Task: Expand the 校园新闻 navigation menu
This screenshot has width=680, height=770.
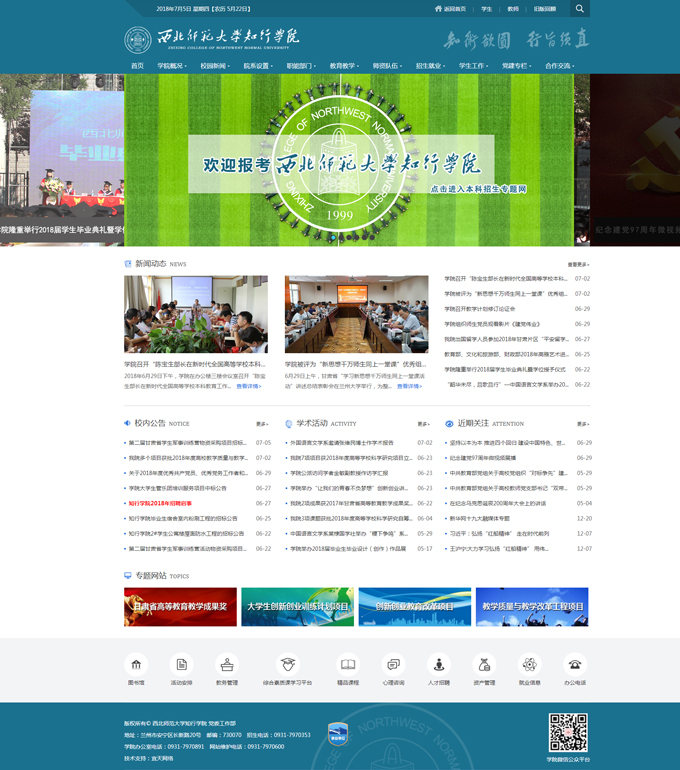Action: pyautogui.click(x=215, y=66)
